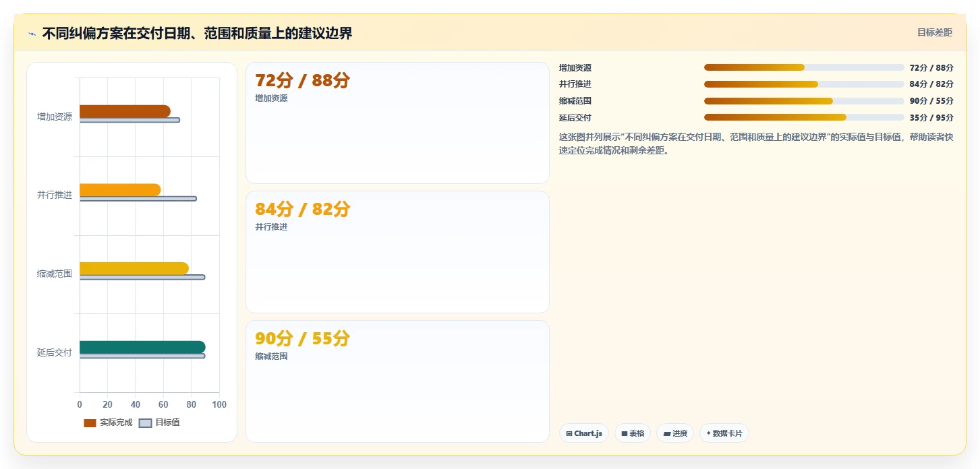
Task: Click 90分 / 55分 value in the progress list
Action: (x=931, y=101)
